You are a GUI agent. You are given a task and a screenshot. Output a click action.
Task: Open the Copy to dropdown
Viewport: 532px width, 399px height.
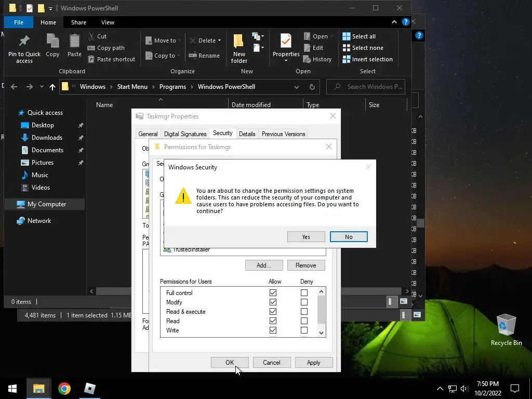pyautogui.click(x=162, y=56)
